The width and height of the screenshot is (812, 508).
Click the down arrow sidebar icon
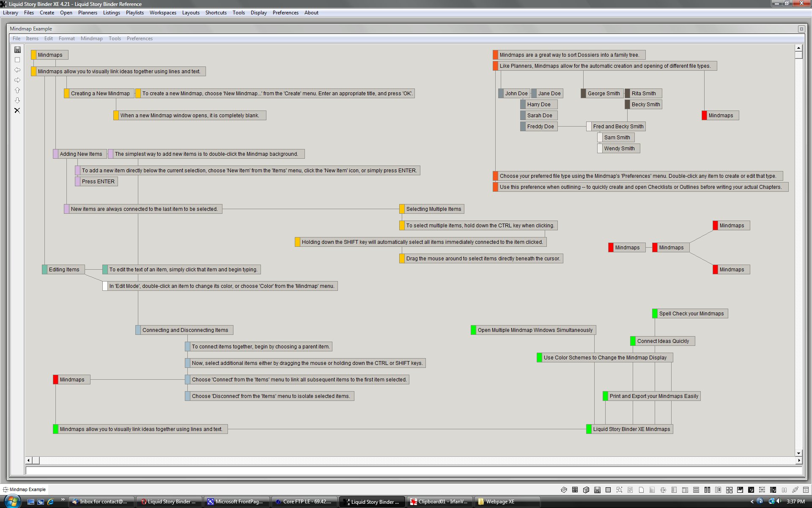coord(17,100)
